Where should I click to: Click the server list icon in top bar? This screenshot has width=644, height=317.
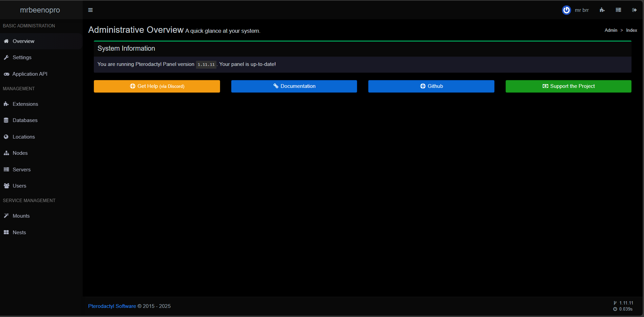click(x=618, y=10)
